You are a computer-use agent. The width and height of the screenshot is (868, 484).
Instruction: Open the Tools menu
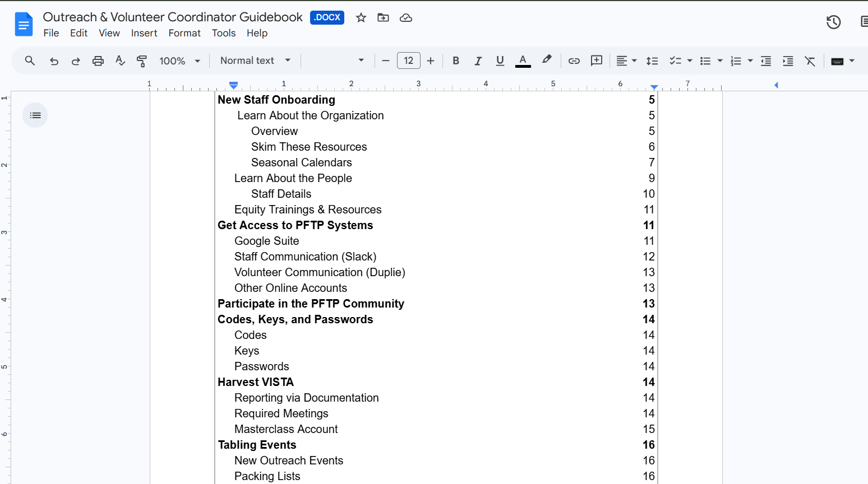click(x=224, y=33)
